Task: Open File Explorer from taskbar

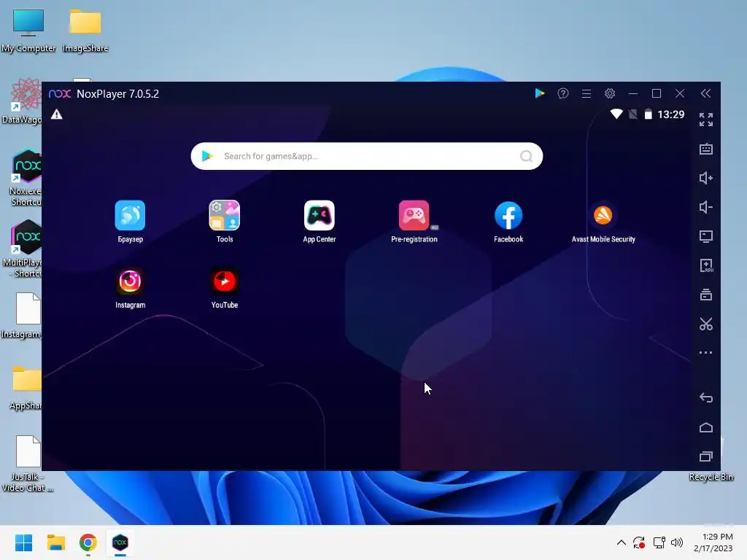Action: coord(55,542)
